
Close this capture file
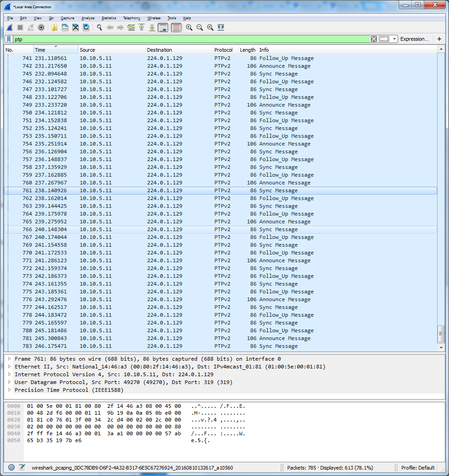76,27
